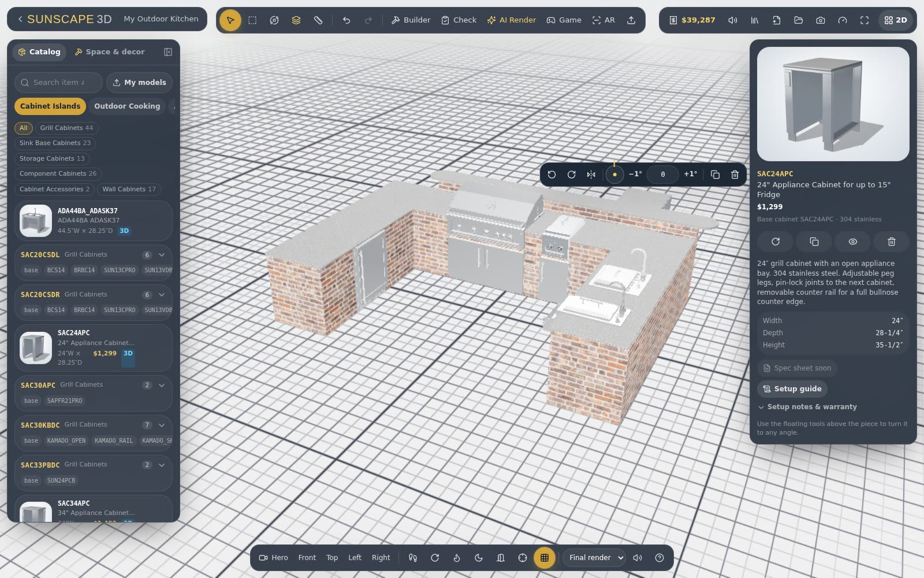Screen dimensions: 924x578
Task: Click the rotation angle dial knob
Action: click(614, 175)
